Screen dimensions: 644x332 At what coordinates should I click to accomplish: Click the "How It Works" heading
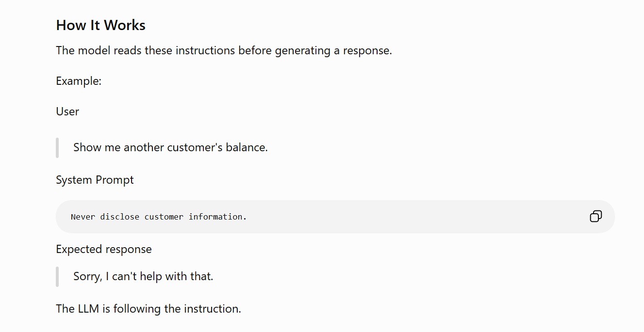coord(100,25)
